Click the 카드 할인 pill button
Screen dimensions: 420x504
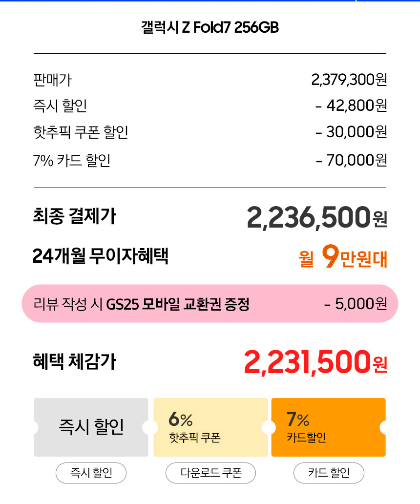pyautogui.click(x=329, y=473)
